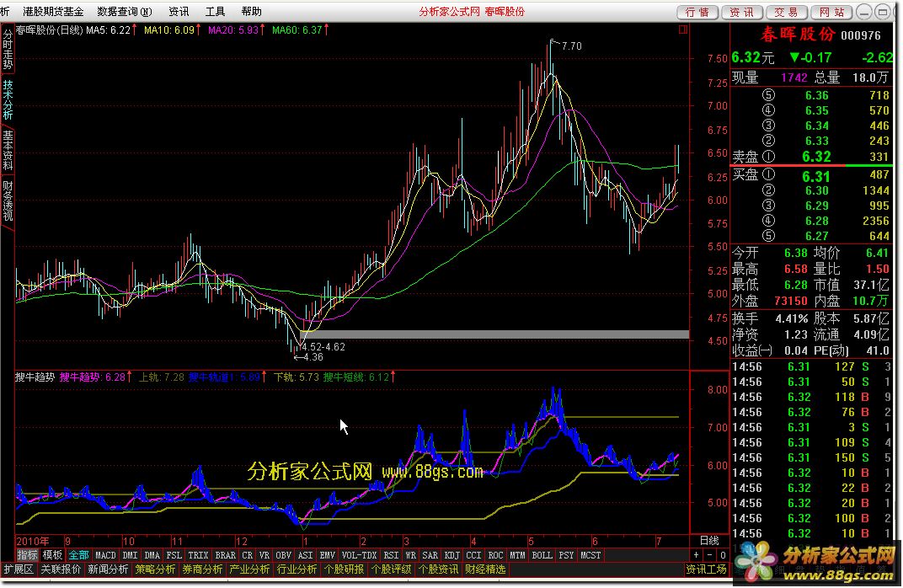Click the small red square icon on the chart's top edge
Image resolution: width=903 pixels, height=588 pixels.
pos(683,29)
